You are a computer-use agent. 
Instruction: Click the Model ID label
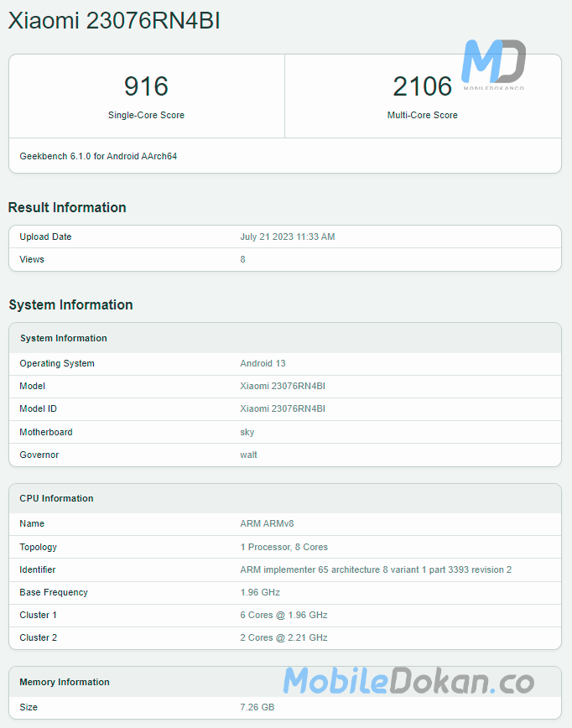click(38, 409)
